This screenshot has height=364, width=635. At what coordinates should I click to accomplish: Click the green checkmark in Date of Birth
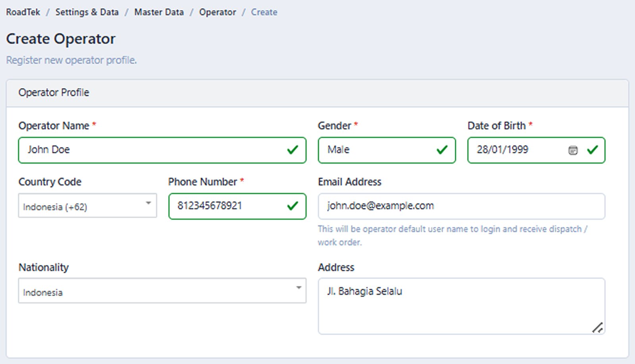pos(592,150)
